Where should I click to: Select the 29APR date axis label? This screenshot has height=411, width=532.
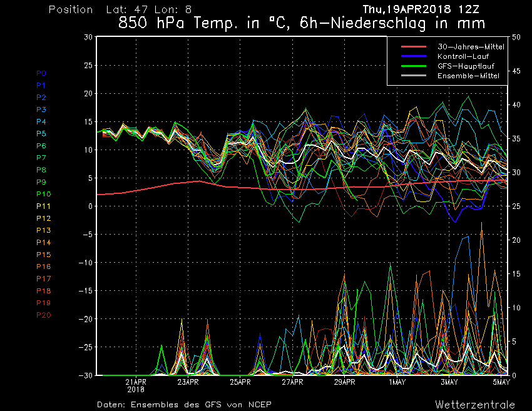344,381
